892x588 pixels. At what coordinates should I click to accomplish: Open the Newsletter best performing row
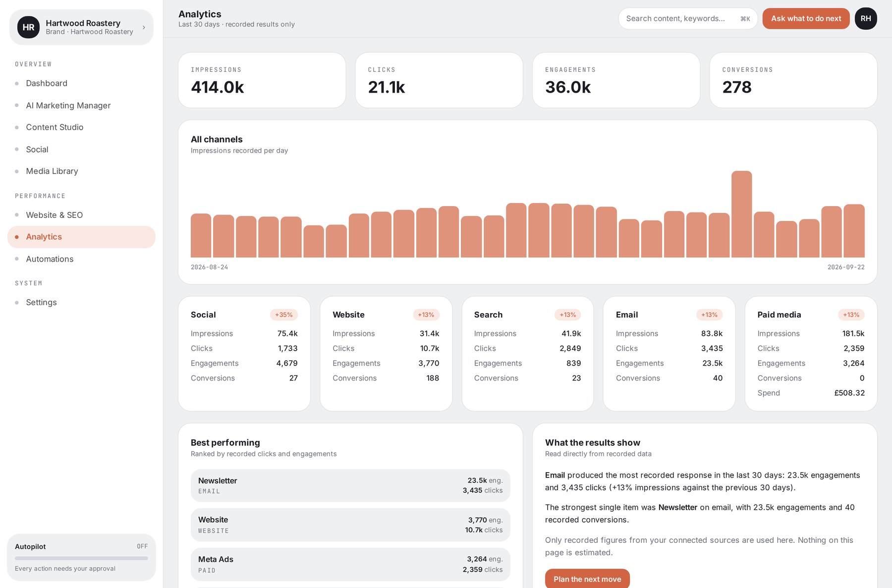click(350, 485)
